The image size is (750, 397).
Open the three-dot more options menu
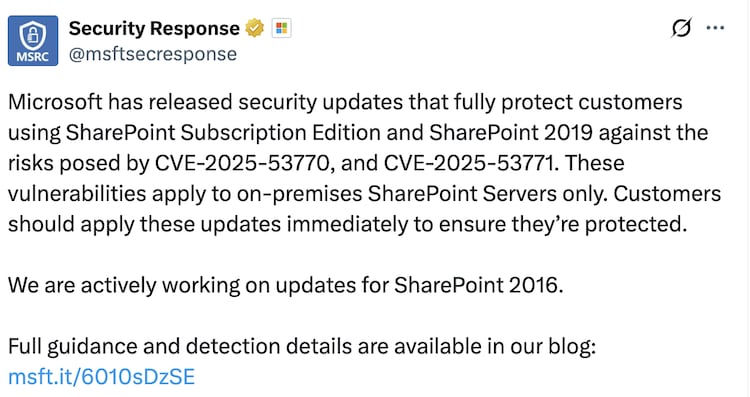tap(715, 28)
